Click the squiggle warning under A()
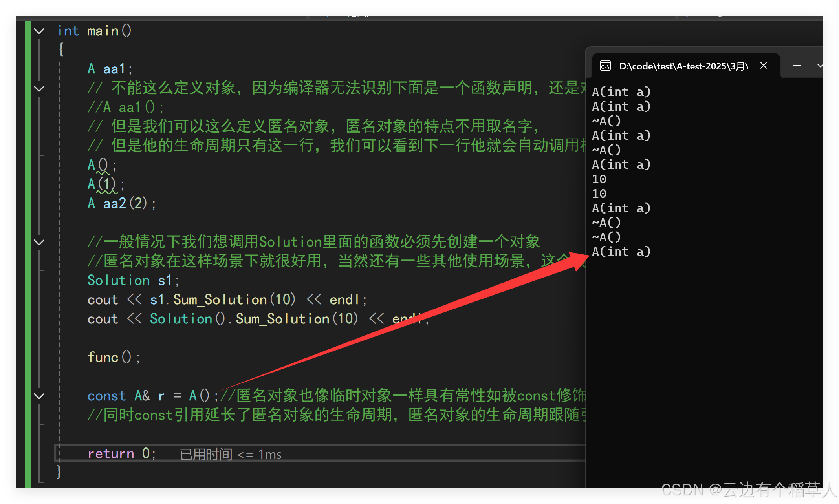839x504 pixels. pyautogui.click(x=103, y=173)
